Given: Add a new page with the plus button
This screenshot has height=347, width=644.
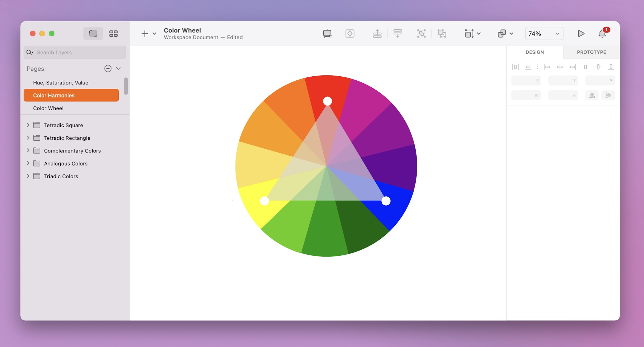Looking at the screenshot, I should click(108, 68).
